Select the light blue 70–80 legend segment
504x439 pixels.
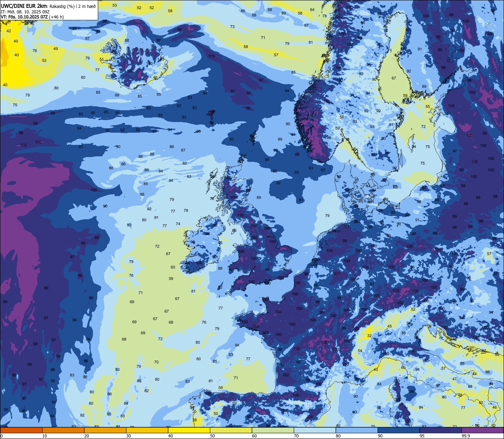[x=315, y=430]
